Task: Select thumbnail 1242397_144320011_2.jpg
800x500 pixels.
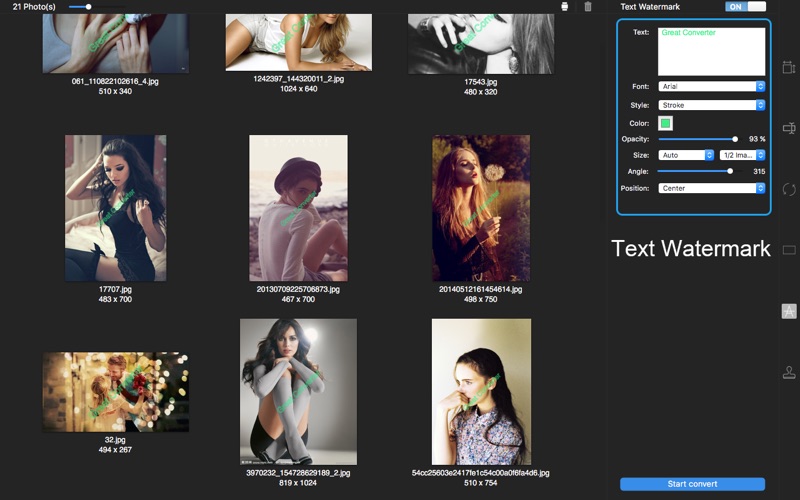Action: pyautogui.click(x=298, y=42)
